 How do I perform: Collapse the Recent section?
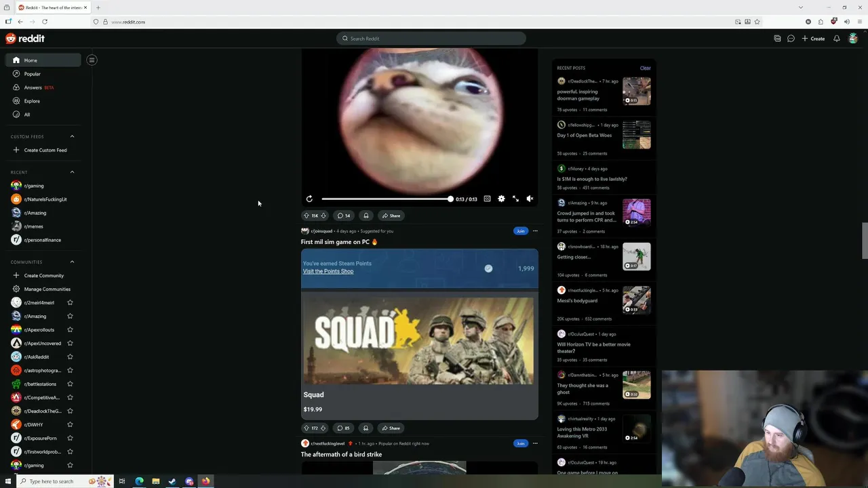pyautogui.click(x=72, y=172)
